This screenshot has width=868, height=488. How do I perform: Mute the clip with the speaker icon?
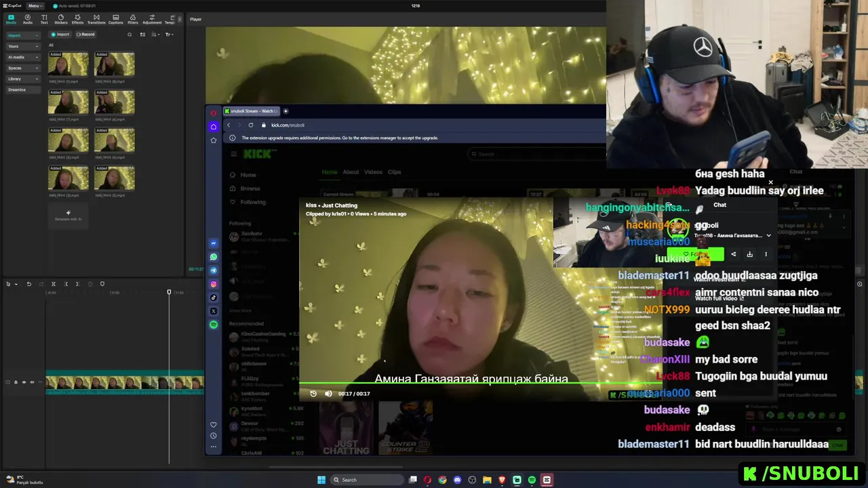click(x=328, y=394)
